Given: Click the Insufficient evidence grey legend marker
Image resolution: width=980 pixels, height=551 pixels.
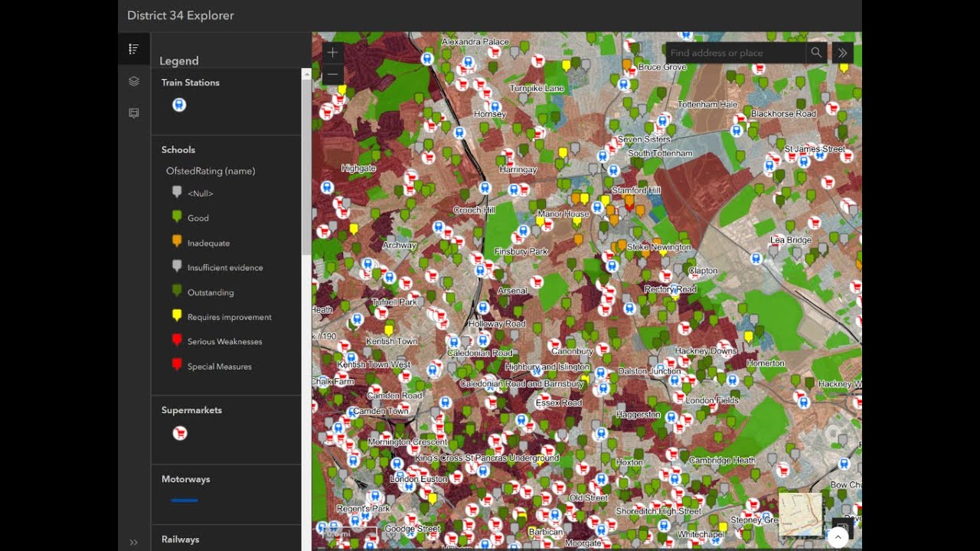Looking at the screenshot, I should point(177,266).
